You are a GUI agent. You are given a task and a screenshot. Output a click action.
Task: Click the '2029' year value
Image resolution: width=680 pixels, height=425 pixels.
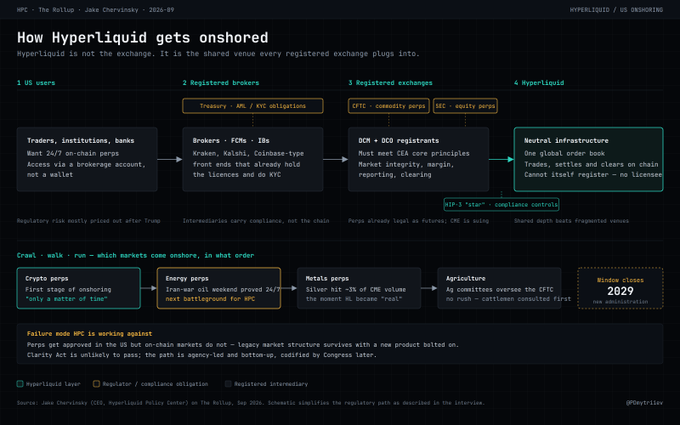point(620,291)
